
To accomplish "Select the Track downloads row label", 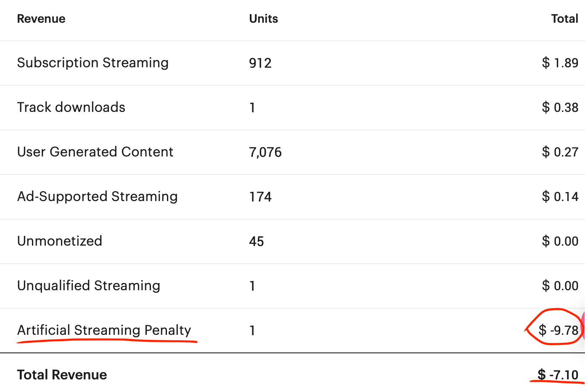I will pos(71,107).
